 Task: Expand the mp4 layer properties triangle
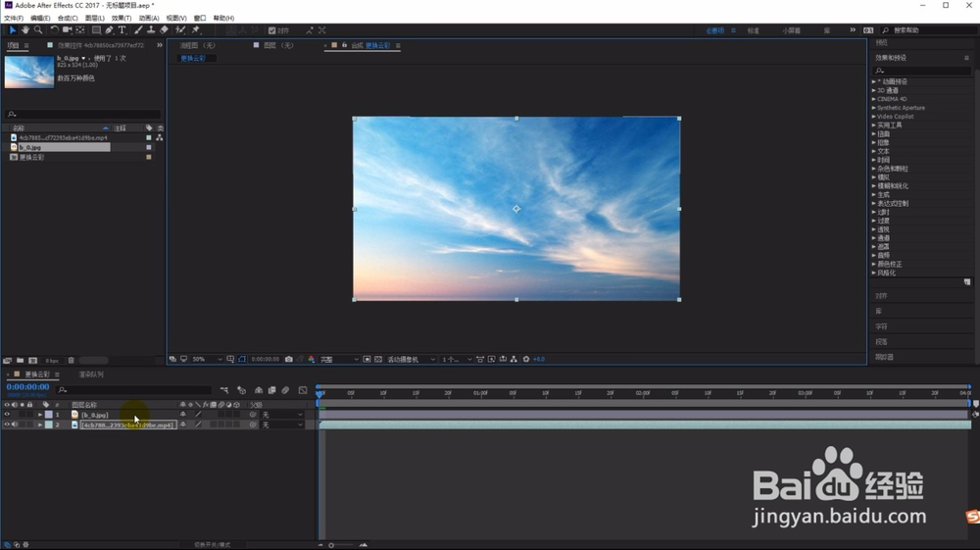40,425
